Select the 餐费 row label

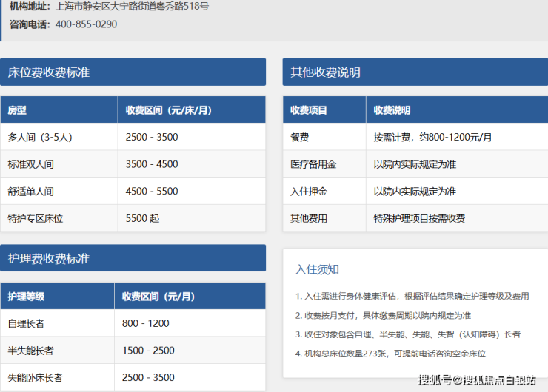pos(299,137)
